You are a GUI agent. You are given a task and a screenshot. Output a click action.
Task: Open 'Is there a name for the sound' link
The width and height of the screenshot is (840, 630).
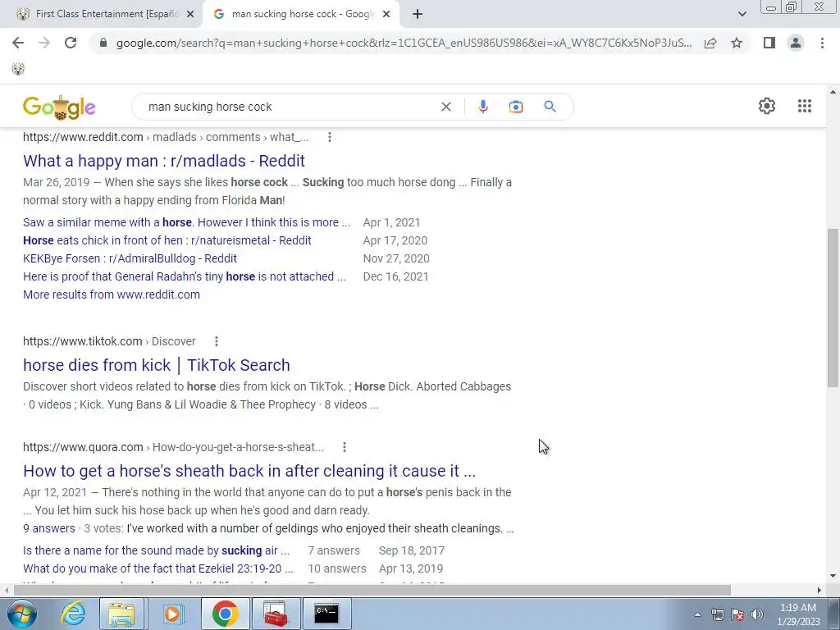click(x=156, y=550)
